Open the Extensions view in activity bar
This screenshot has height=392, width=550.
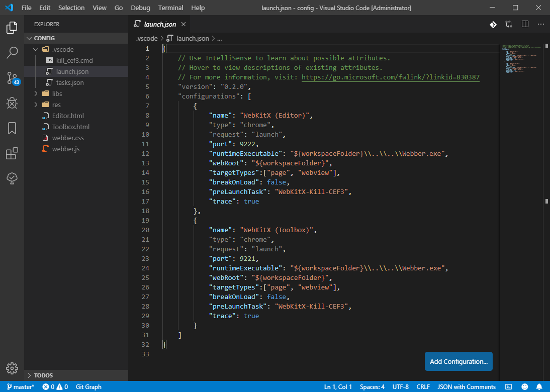click(x=12, y=153)
